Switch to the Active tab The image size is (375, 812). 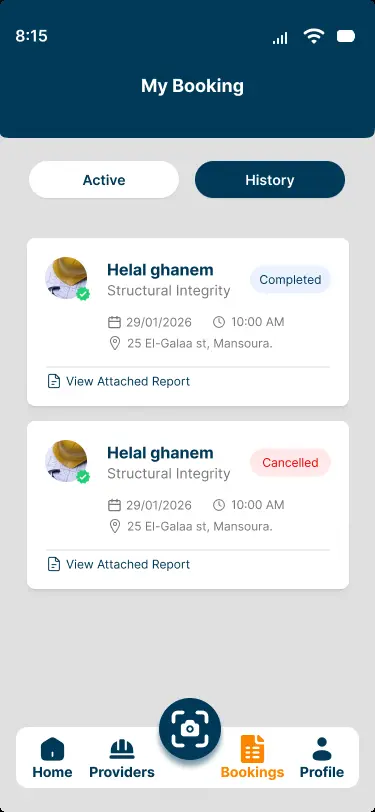pos(104,180)
